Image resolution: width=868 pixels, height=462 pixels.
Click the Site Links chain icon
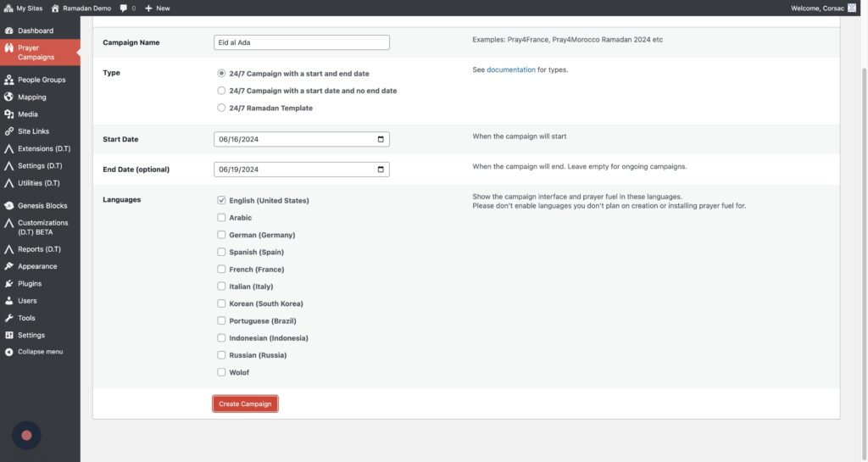[x=8, y=131]
